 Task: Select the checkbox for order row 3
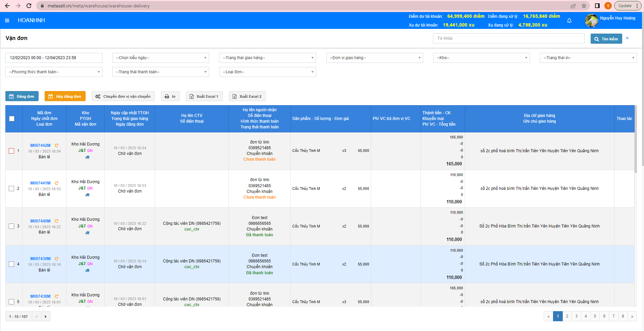tap(11, 226)
